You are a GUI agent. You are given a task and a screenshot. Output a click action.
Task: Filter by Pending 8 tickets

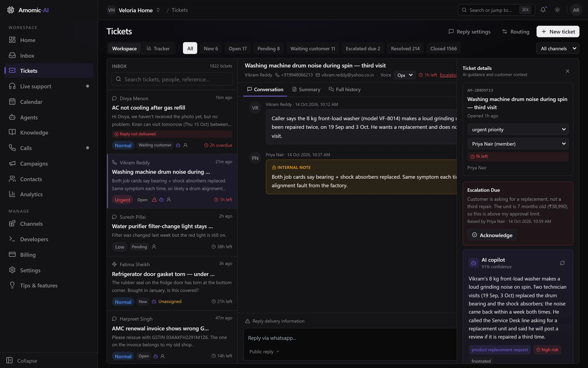(268, 49)
